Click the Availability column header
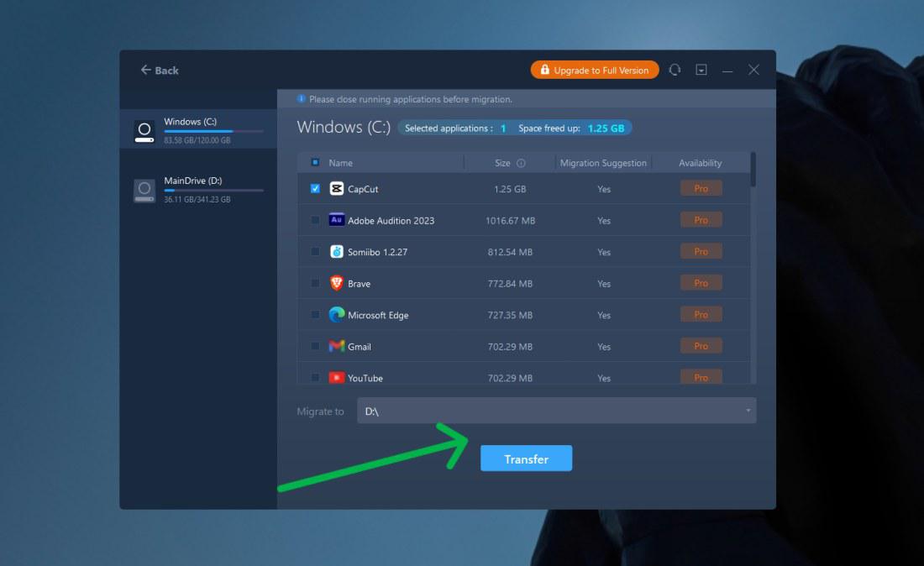Image resolution: width=924 pixels, height=566 pixels. (x=700, y=163)
